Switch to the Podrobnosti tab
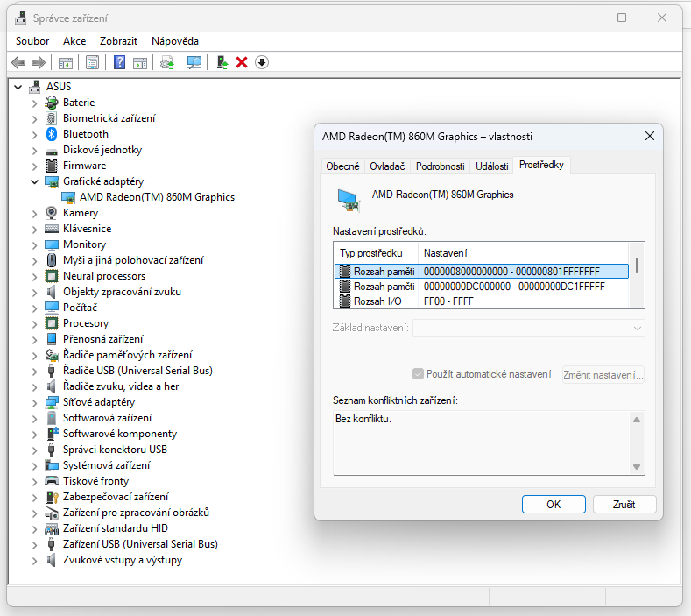Viewport: 691px width, 616px height. pyautogui.click(x=440, y=166)
